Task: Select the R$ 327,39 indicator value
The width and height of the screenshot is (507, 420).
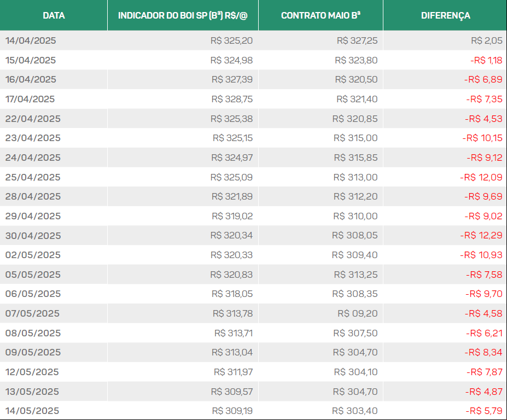Action: [232, 79]
